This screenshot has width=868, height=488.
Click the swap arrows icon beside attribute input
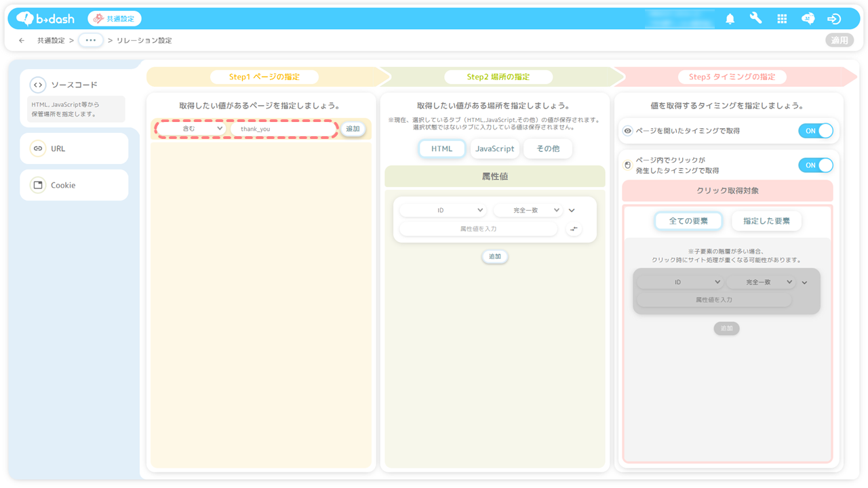[x=574, y=229]
